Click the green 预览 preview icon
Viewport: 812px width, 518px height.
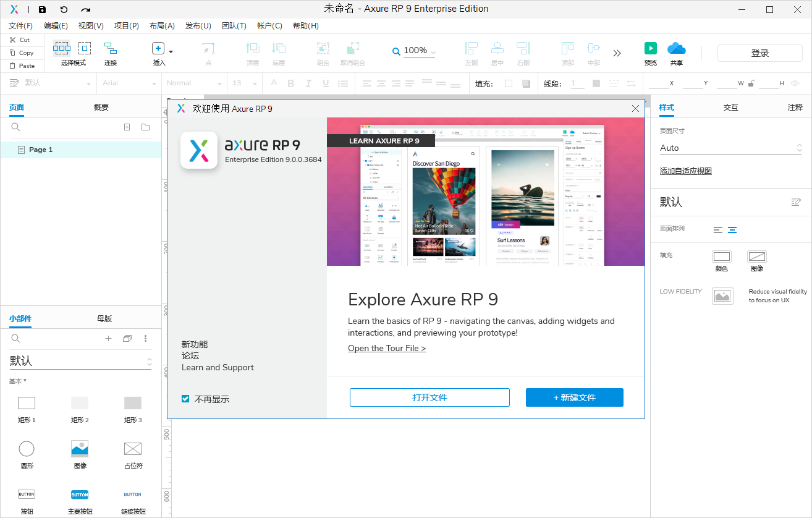click(x=651, y=48)
